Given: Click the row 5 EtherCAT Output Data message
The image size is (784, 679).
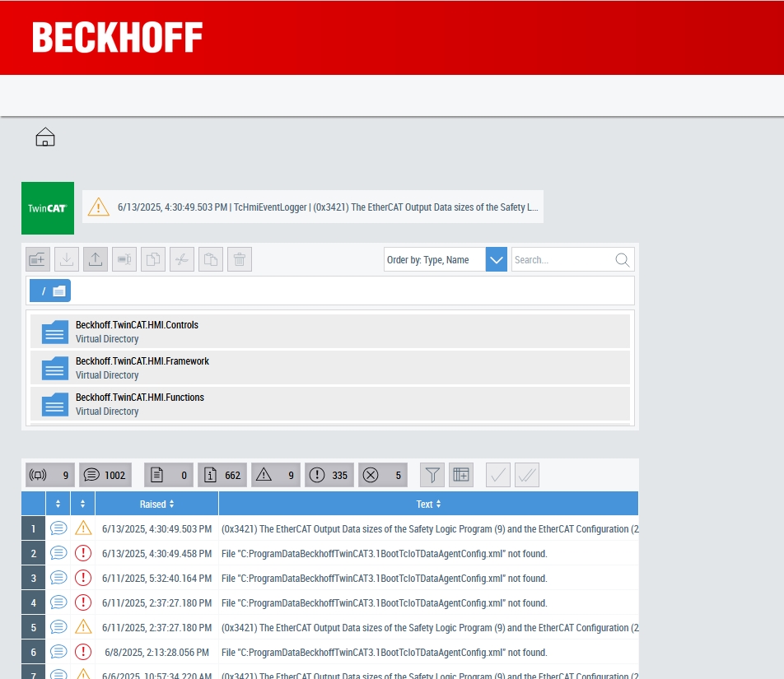Looking at the screenshot, I should [430, 627].
